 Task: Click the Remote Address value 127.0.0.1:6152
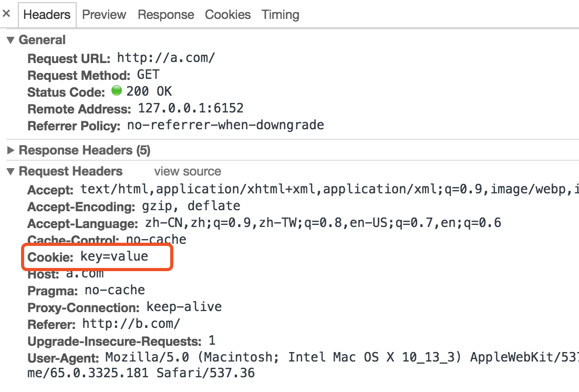pos(191,109)
